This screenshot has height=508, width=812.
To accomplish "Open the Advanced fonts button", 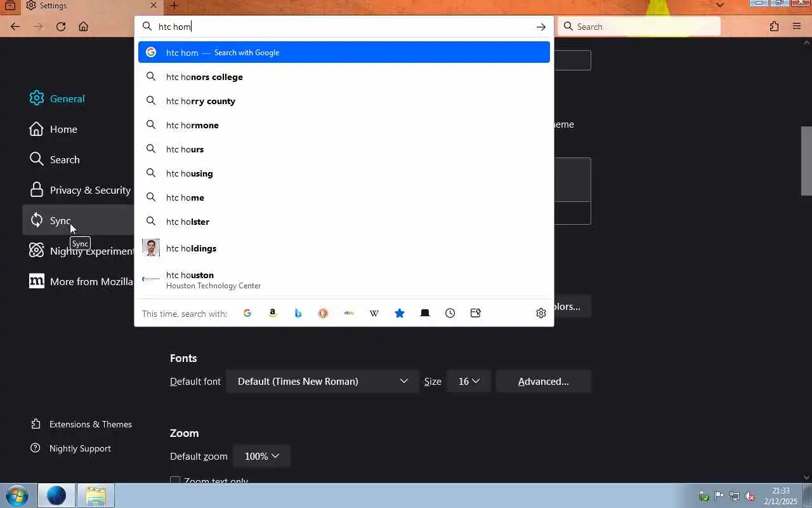I will point(544,381).
